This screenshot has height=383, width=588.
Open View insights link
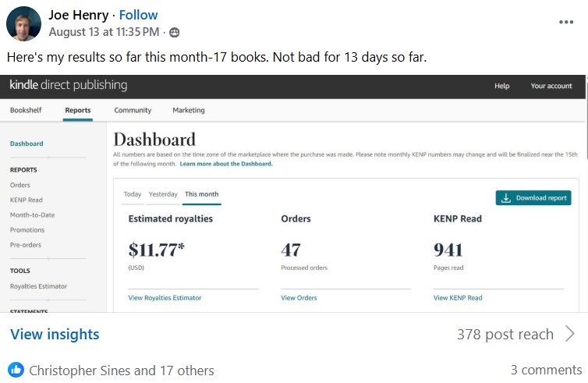point(55,335)
